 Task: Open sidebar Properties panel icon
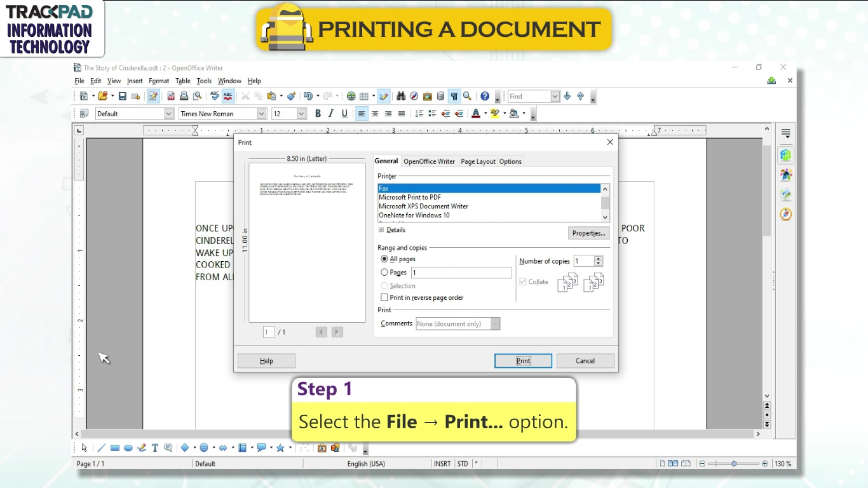786,155
